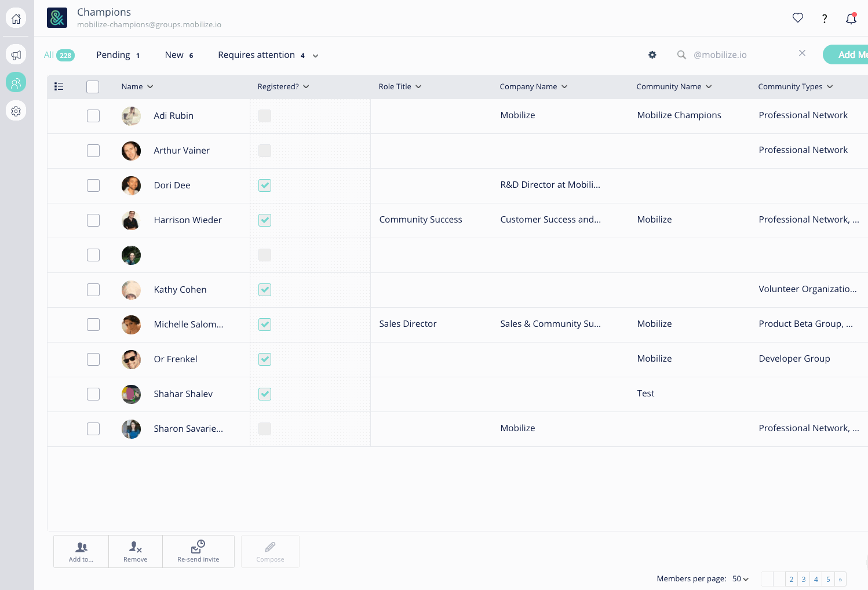
Task: Check Sharon Savarie's row checkbox
Action: click(x=93, y=429)
